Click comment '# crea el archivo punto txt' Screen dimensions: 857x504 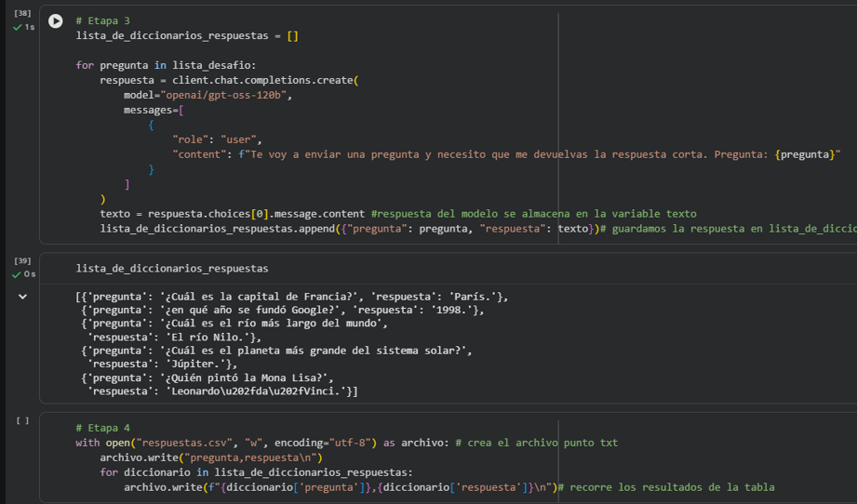[x=536, y=443]
